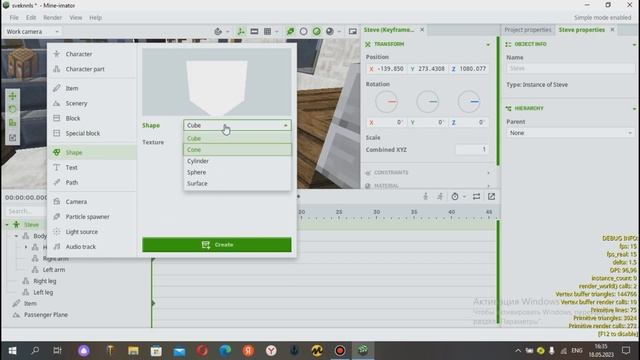This screenshot has width=640, height=360.
Task: Pick Cone from the Shape dropdown list
Action: click(238, 150)
